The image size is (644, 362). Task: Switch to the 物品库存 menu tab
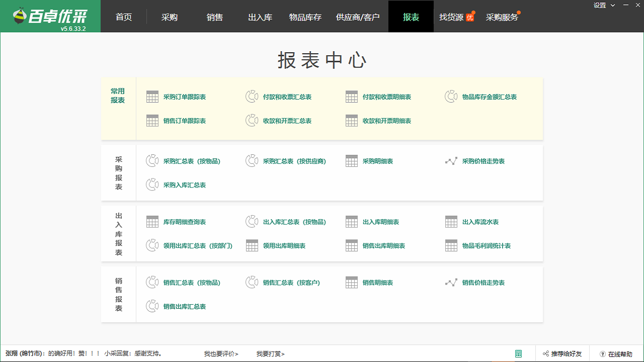(304, 16)
